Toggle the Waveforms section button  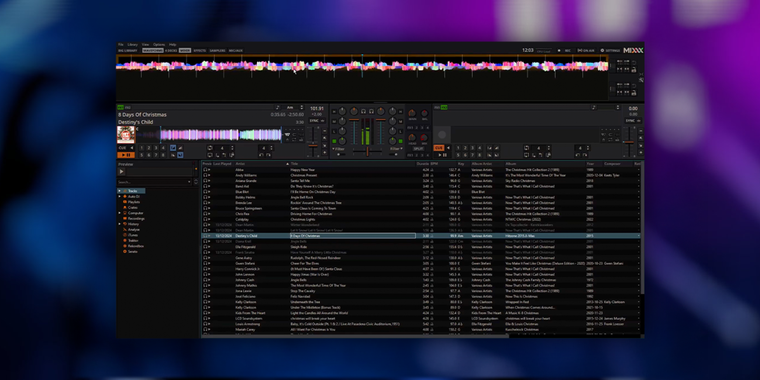click(x=153, y=50)
